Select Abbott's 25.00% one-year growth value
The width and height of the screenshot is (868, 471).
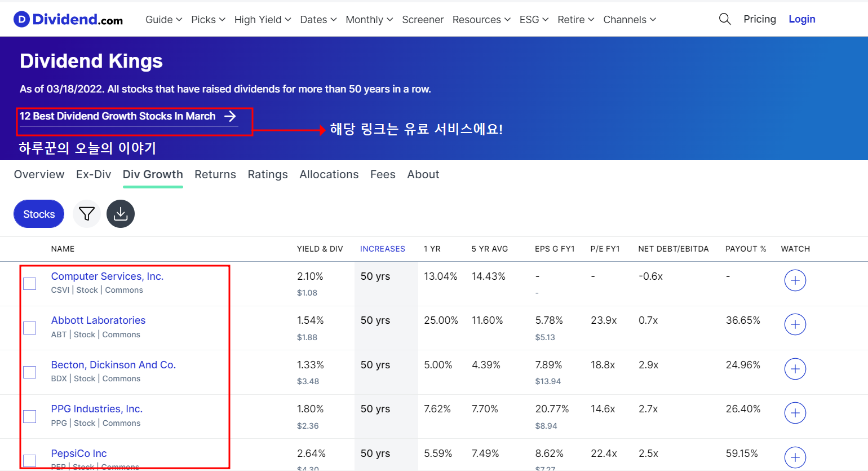tap(441, 320)
